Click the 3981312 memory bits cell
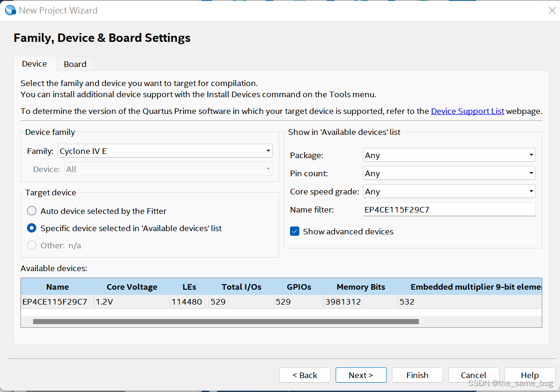Screen dimensions: 560x392 point(361,301)
